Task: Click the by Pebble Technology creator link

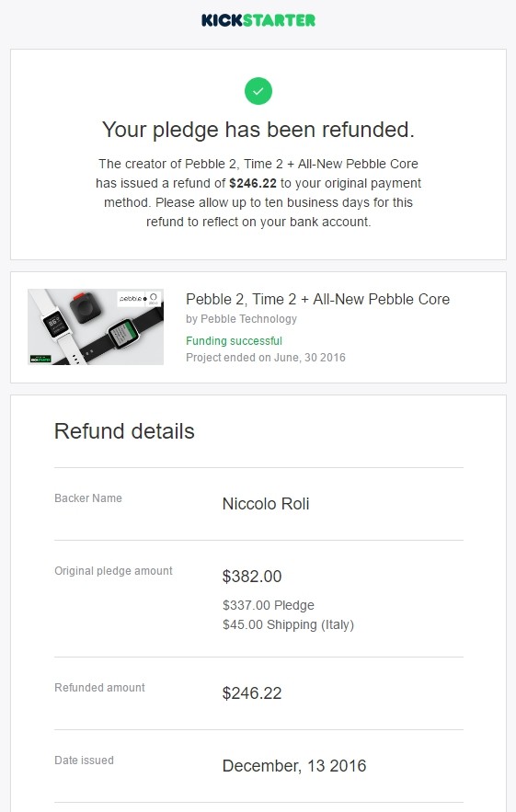Action: (x=241, y=319)
